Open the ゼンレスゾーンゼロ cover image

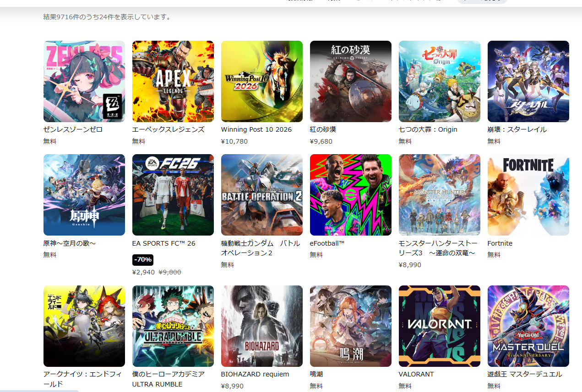tap(84, 81)
